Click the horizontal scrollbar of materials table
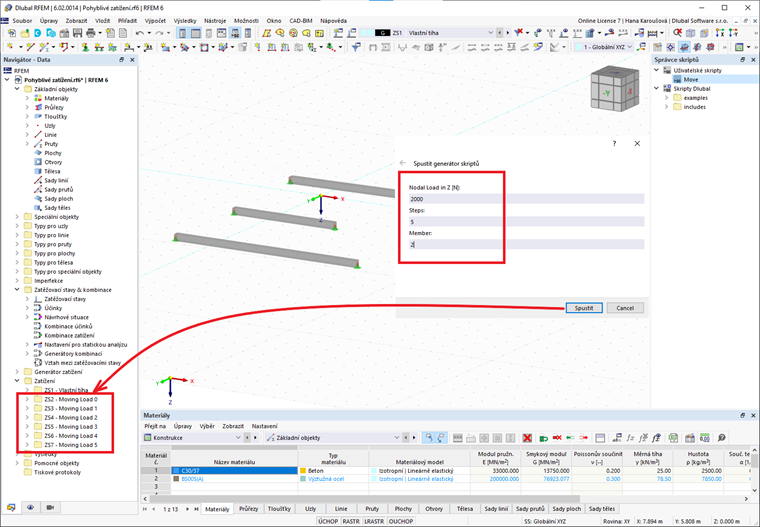 (364, 498)
